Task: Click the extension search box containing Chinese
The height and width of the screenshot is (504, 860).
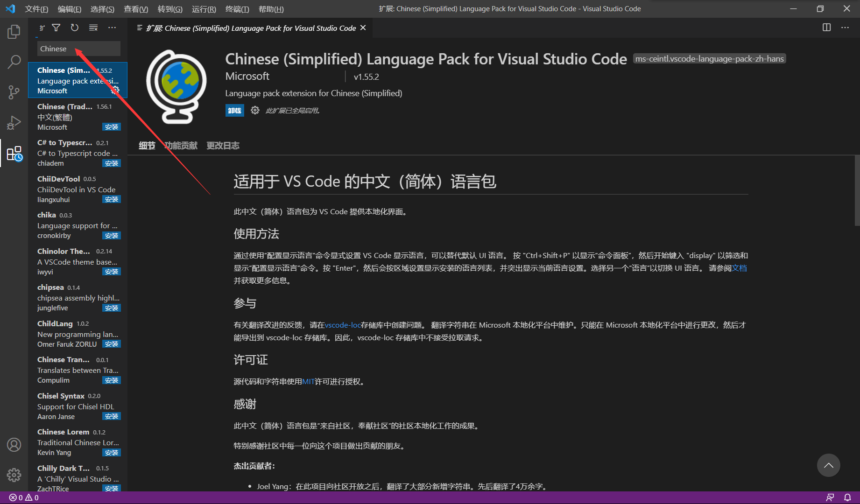Action: [78, 49]
